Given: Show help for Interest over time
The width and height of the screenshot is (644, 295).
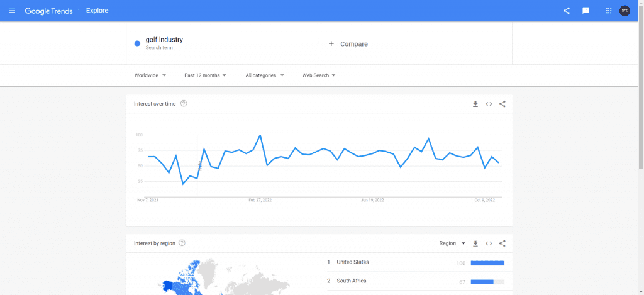Looking at the screenshot, I should [184, 104].
